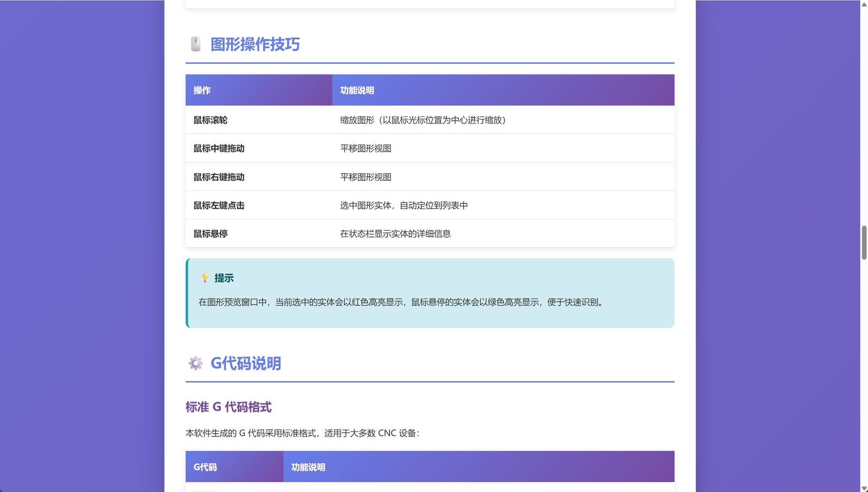Click the 标准 G 代码格式 subheading
Viewport: 868px width, 492px height.
click(x=228, y=407)
